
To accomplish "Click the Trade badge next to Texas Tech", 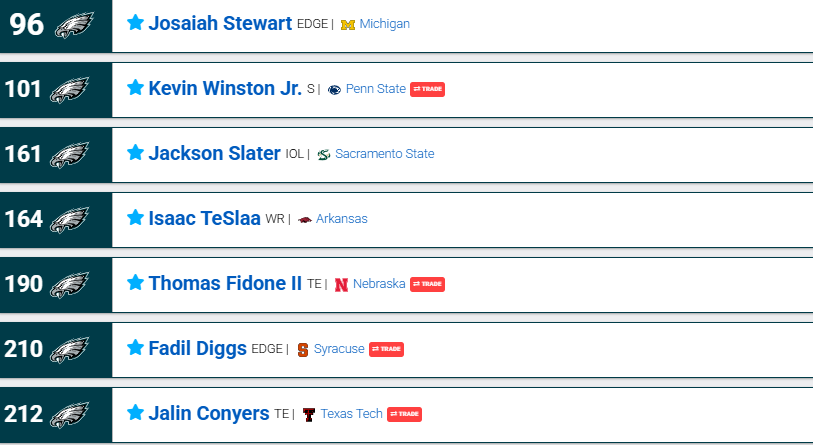I will (x=404, y=414).
